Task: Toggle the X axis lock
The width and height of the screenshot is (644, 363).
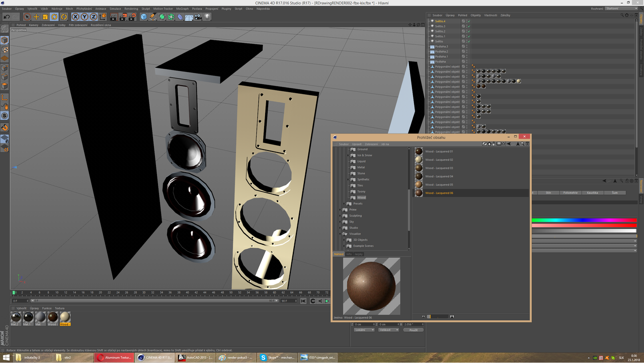Action: (75, 17)
